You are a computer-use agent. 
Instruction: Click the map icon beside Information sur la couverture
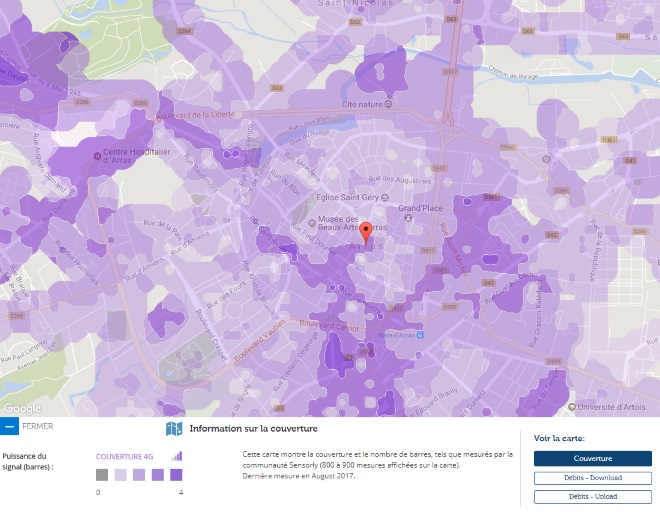174,429
